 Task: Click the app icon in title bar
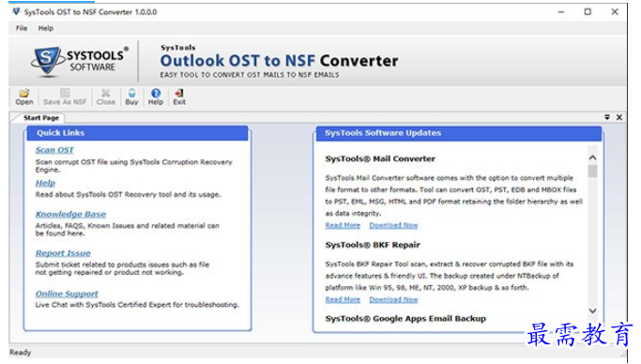(x=16, y=12)
